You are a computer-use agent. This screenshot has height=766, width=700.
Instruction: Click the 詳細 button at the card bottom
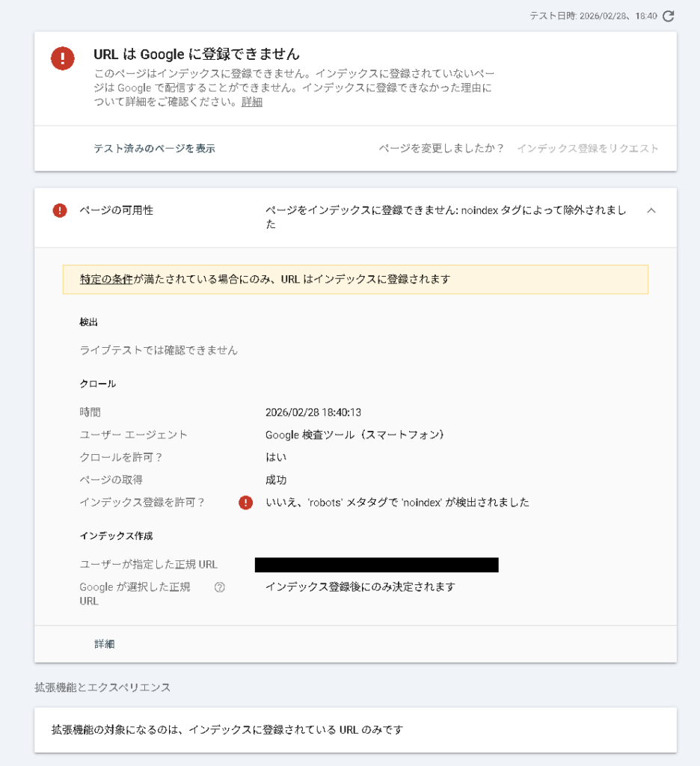point(105,644)
